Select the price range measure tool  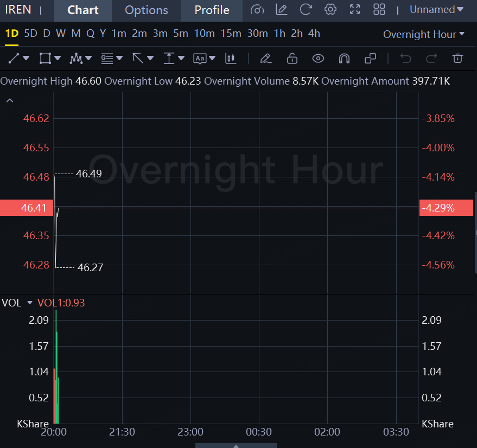pos(169,58)
